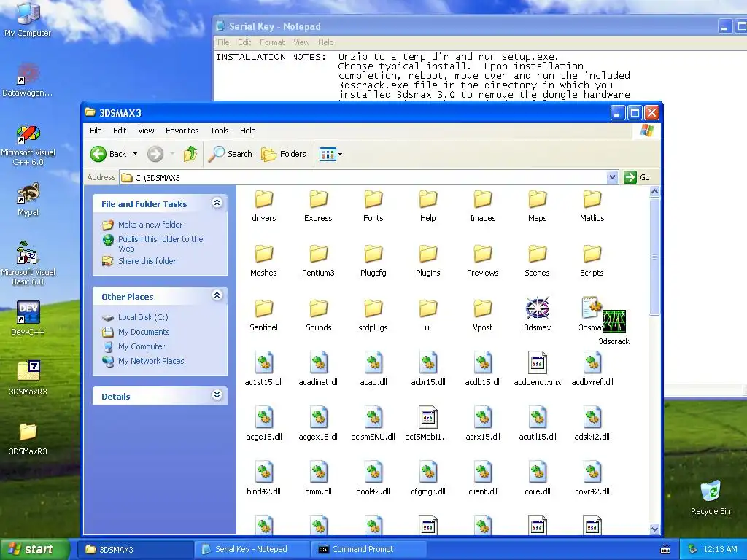Click Make a new folder link

(150, 225)
